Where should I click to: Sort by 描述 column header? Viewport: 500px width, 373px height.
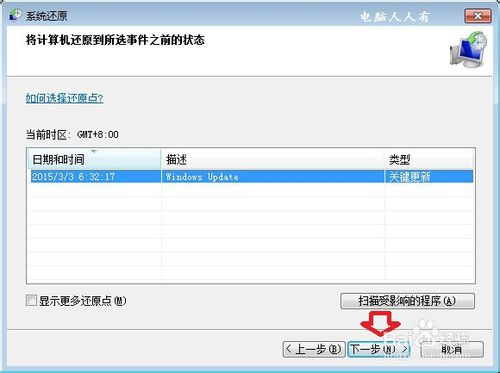pyautogui.click(x=273, y=159)
